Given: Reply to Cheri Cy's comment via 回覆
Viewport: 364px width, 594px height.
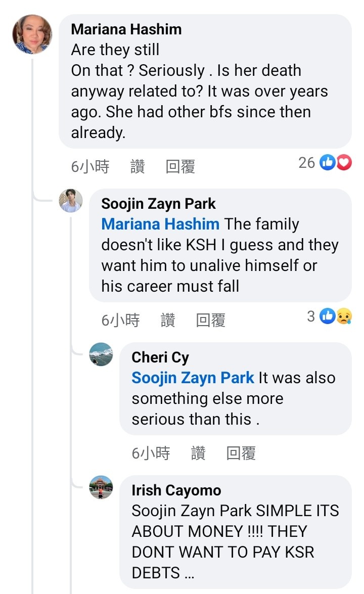Looking at the screenshot, I should [241, 453].
